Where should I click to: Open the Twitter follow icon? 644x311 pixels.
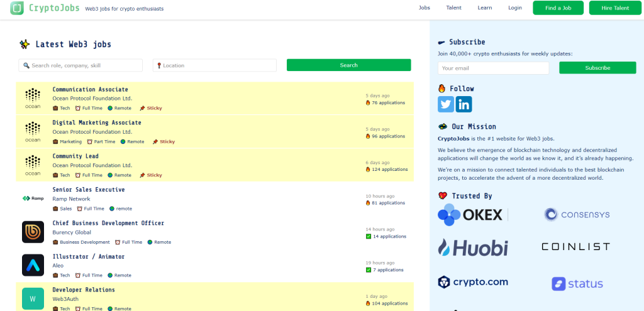point(446,104)
